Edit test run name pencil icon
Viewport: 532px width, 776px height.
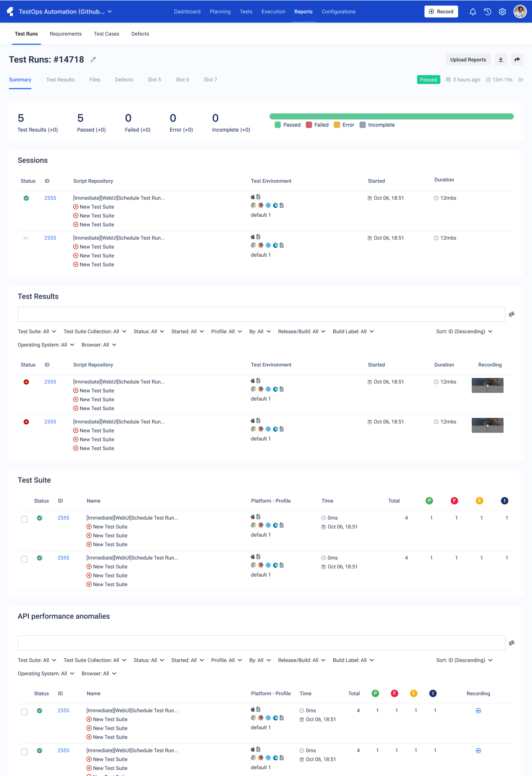(x=93, y=60)
